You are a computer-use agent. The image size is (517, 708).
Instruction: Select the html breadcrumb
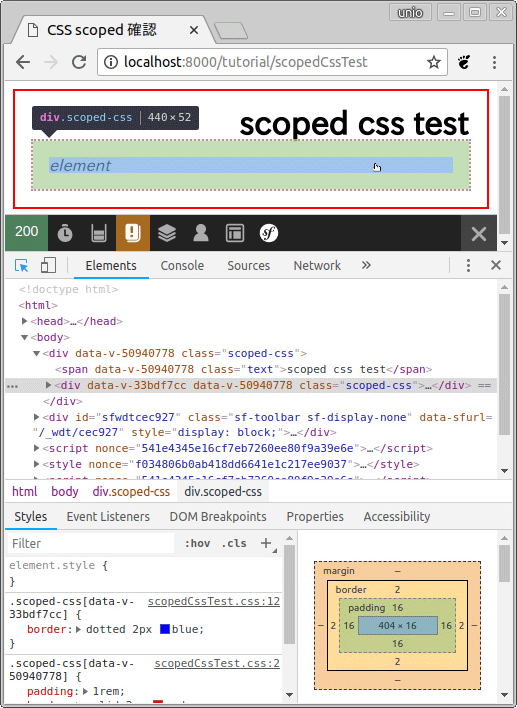click(25, 491)
